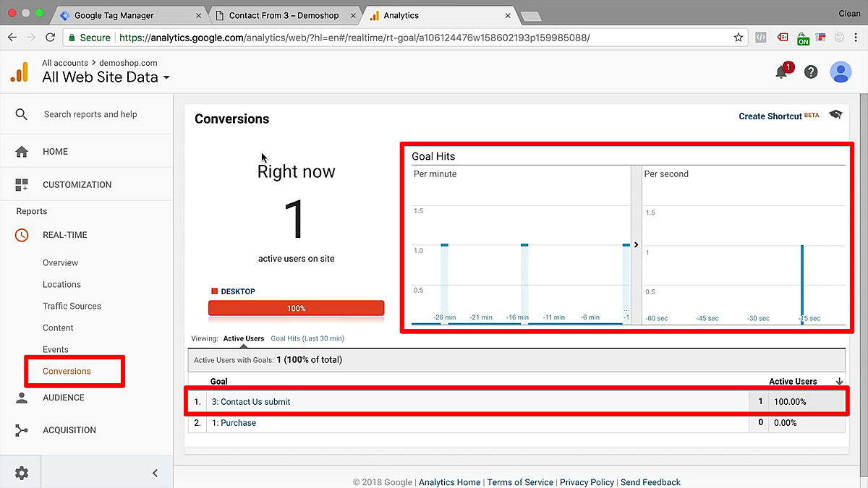Screen dimensions: 868x488
Task: Open the Real-Time Content report
Action: point(58,328)
